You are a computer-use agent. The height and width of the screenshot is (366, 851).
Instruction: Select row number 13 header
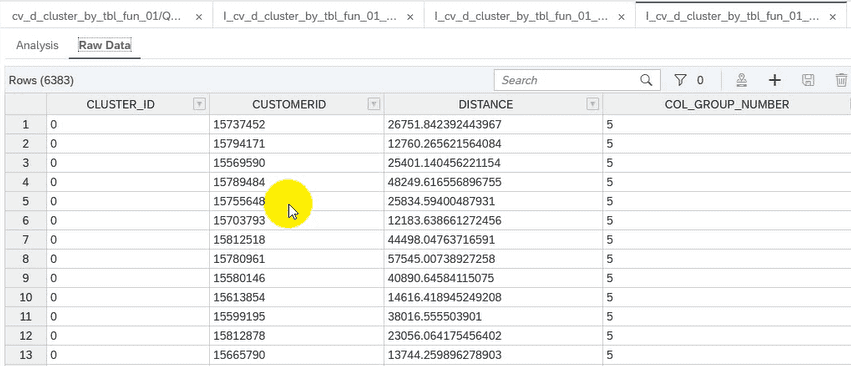[x=26, y=355]
